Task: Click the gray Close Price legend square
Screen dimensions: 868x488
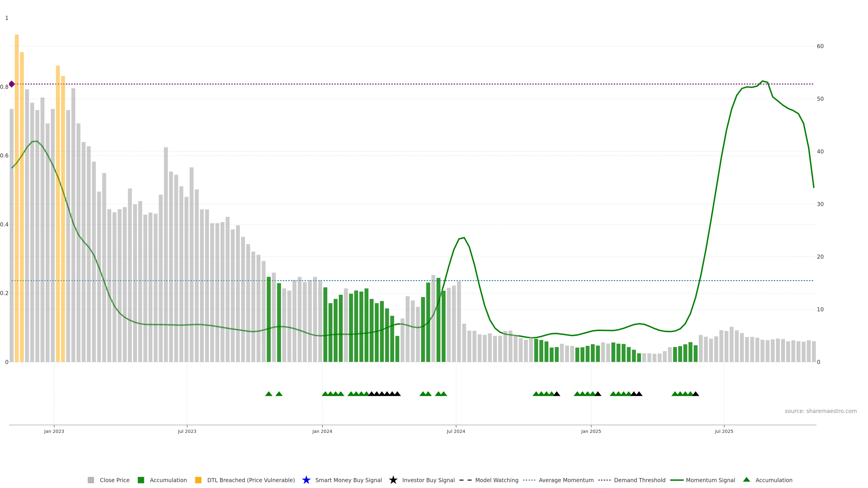Action: 91,480
